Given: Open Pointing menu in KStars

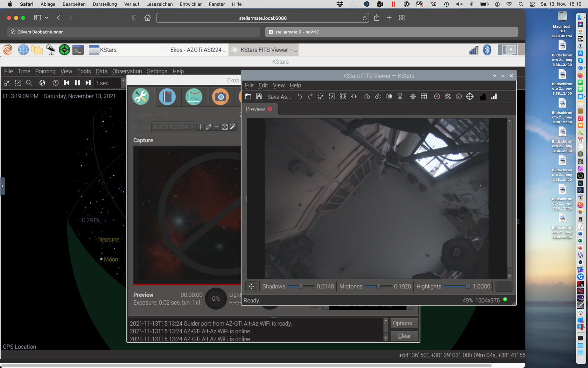Looking at the screenshot, I should click(x=45, y=71).
